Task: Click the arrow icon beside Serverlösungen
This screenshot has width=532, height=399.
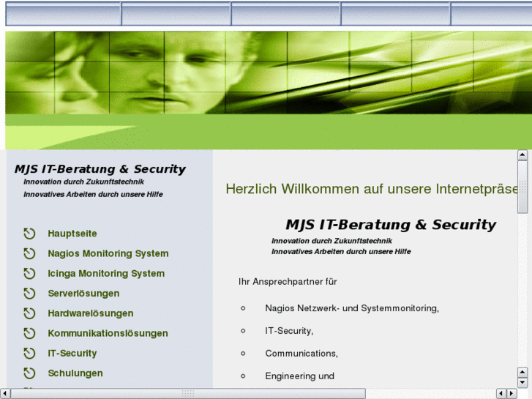Action: tap(29, 294)
